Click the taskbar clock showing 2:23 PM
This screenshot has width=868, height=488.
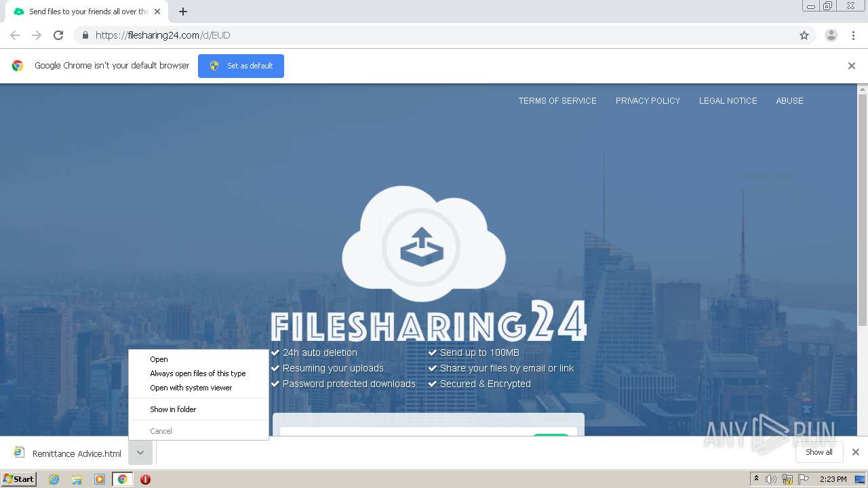[833, 479]
